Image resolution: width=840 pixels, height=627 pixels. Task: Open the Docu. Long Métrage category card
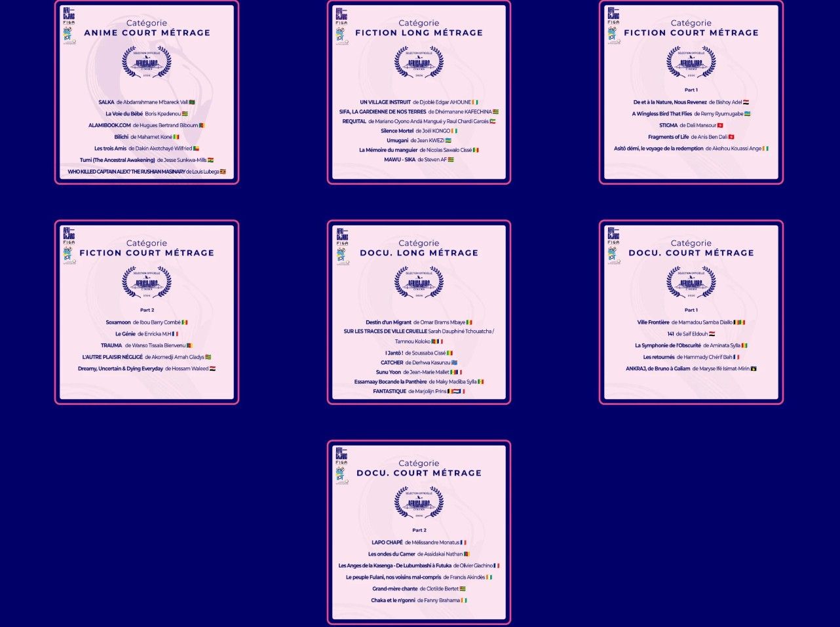[x=419, y=313]
